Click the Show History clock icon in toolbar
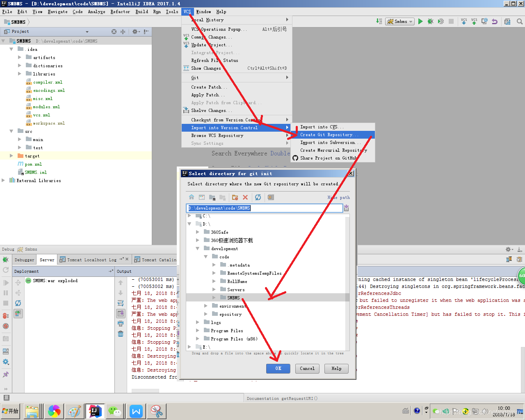The height and width of the screenshot is (420, 525). point(484,21)
